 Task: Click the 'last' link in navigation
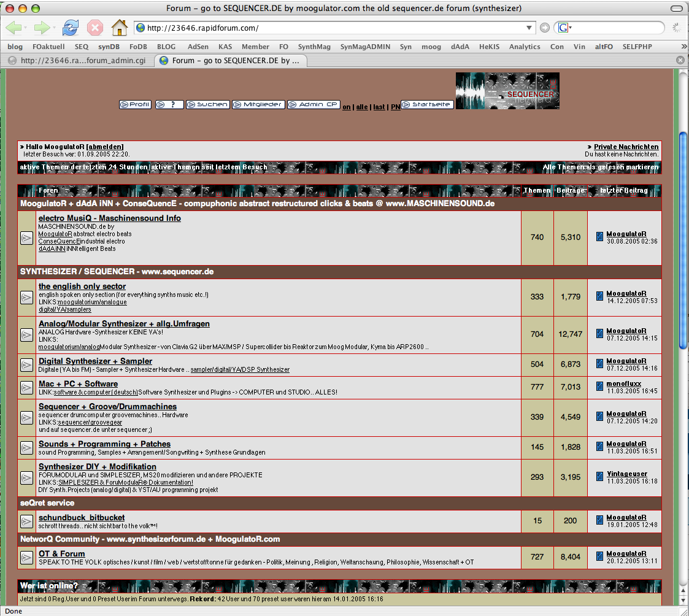(379, 107)
